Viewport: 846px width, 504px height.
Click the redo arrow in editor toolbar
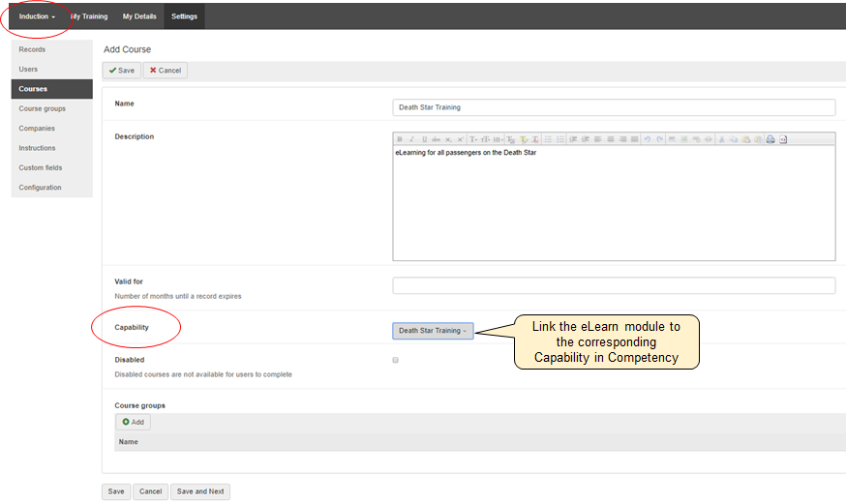point(658,139)
